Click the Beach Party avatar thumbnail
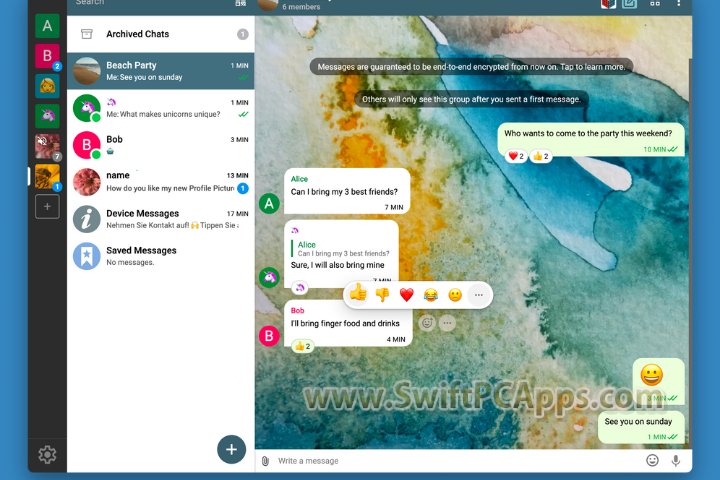The height and width of the screenshot is (480, 720). pyautogui.click(x=87, y=71)
